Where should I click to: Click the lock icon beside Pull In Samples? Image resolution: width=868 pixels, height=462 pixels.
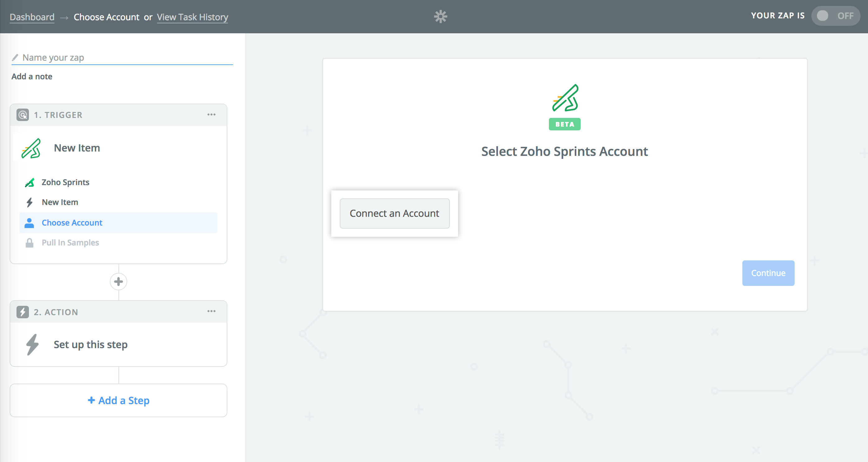(29, 243)
